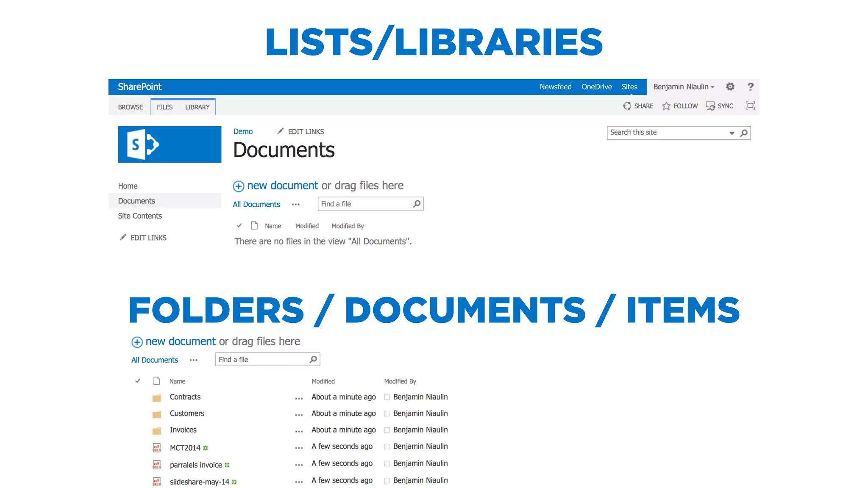Viewport: 868px width, 488px height.
Task: Switch to the FILES ribbon tab
Action: coord(164,107)
